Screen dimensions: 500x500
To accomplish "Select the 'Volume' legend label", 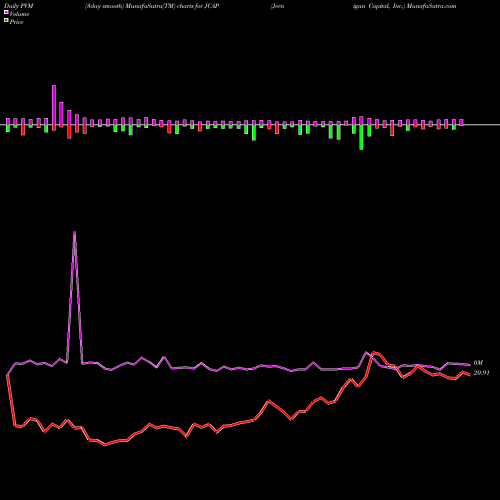I will [19, 14].
